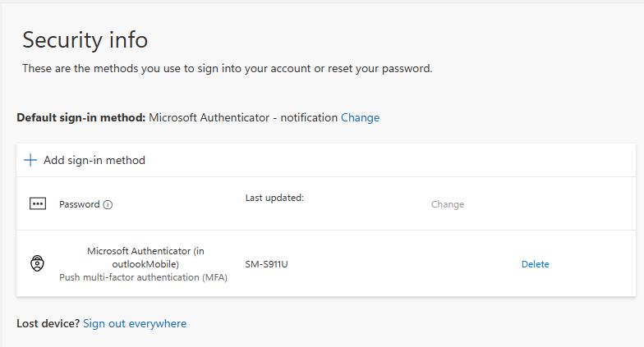Click the Security info heading
The height and width of the screenshot is (347, 644).
click(85, 39)
